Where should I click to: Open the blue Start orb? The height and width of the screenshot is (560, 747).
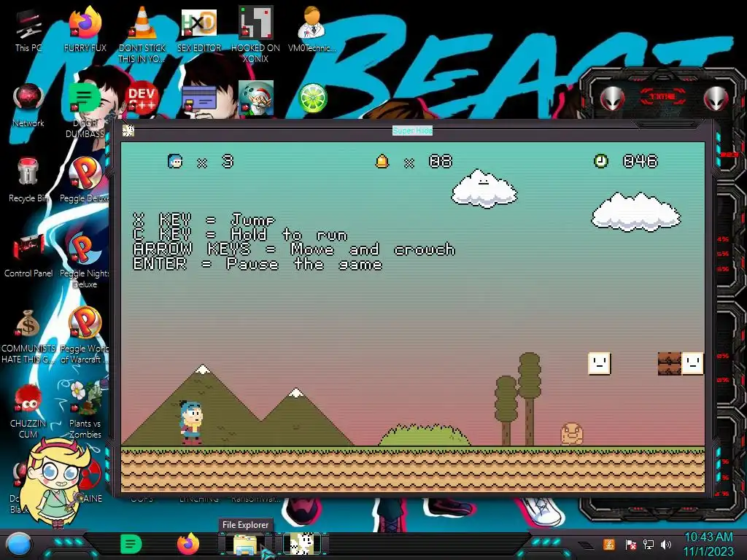coord(18,545)
